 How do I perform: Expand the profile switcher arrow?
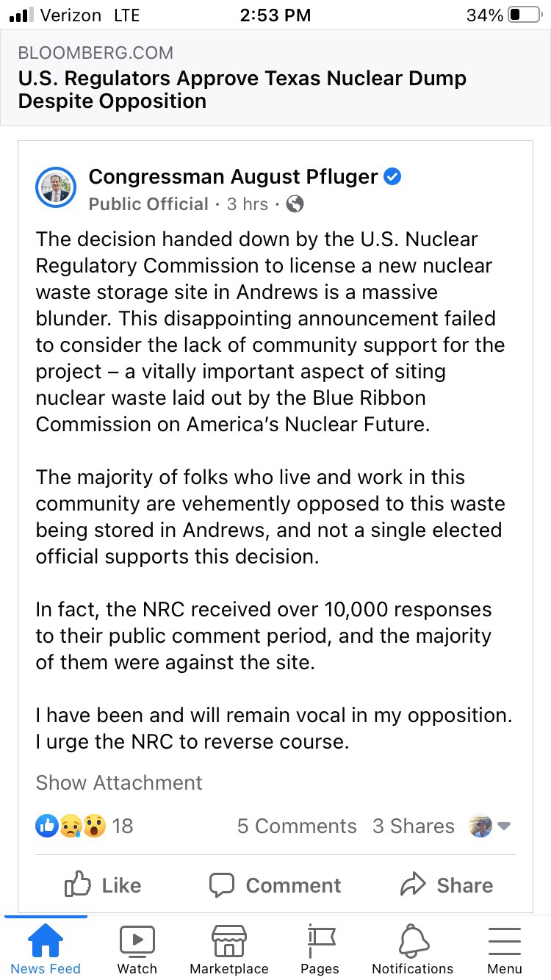pos(504,826)
